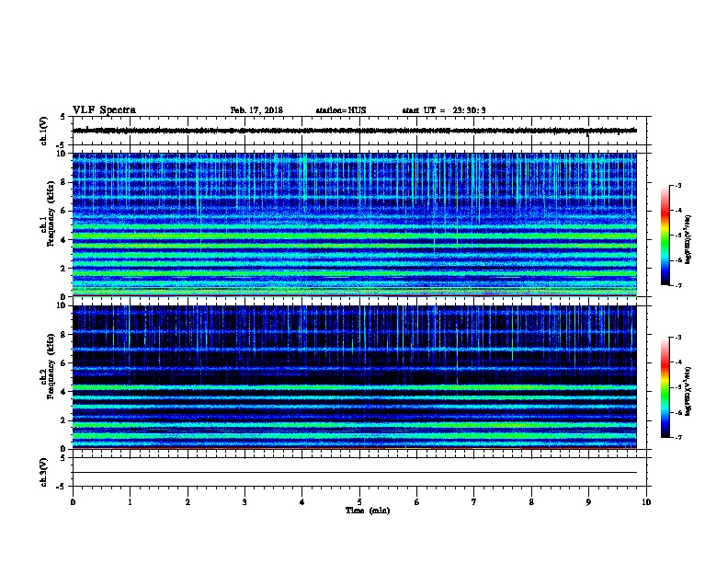This screenshot has width=728, height=563.
Task: Click the ch.1 colorbar log(PSD) unit label
Action: coord(688,239)
